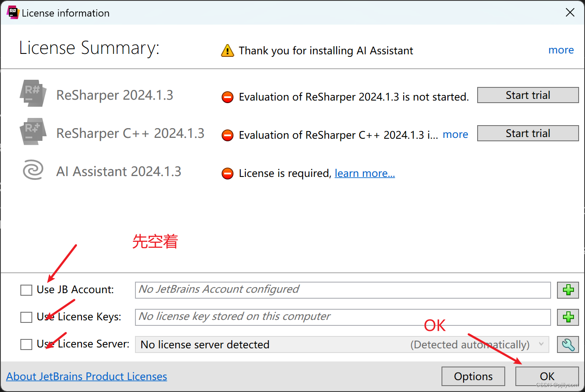Click the JetBrains Account field
Image resolution: width=585 pixels, height=392 pixels.
click(343, 290)
